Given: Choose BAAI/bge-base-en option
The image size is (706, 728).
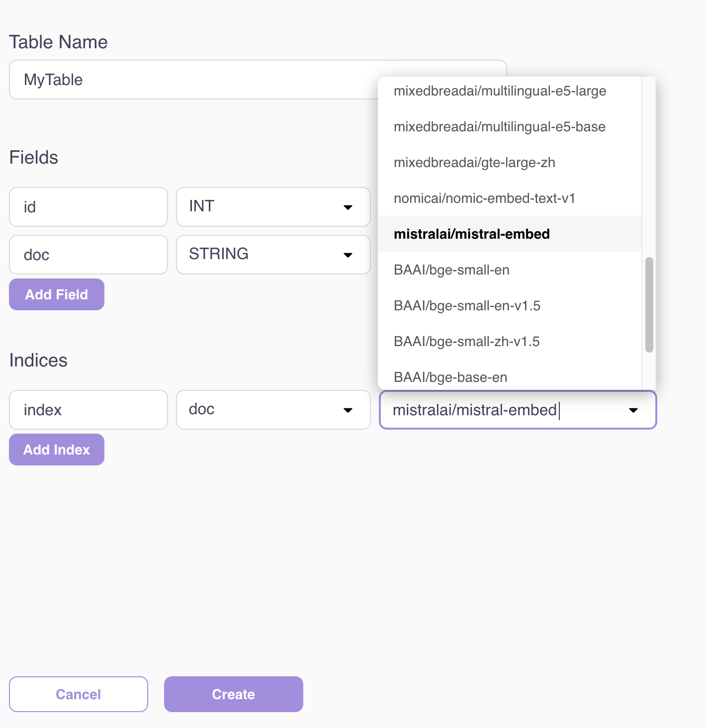Looking at the screenshot, I should [x=450, y=377].
